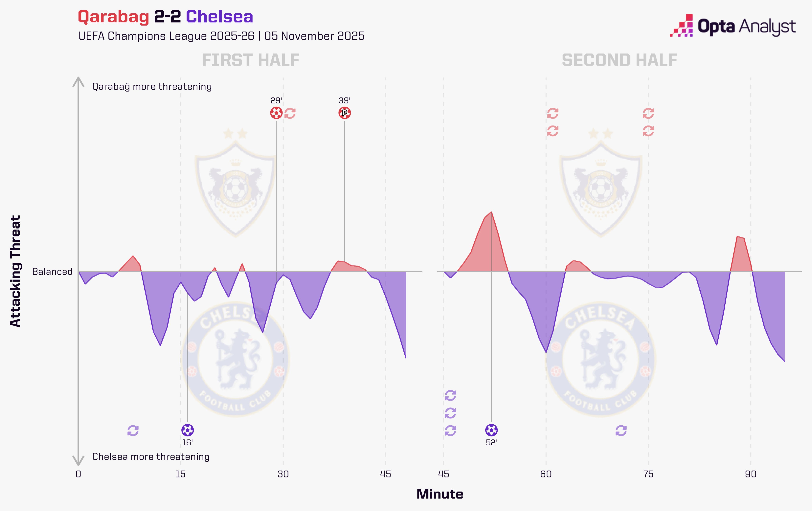Click the Opta Analyst logo
The image size is (812, 511).
[733, 26]
